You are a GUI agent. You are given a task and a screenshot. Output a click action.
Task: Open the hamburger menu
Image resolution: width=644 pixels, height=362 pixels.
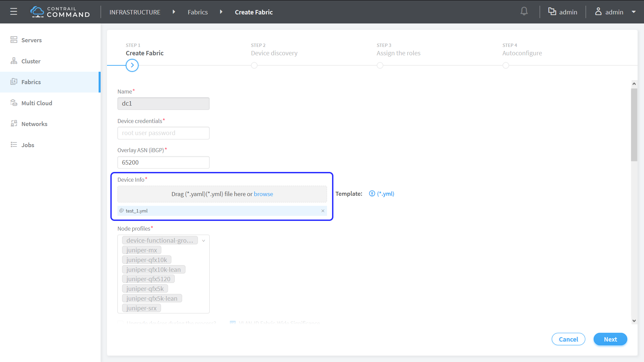click(13, 12)
